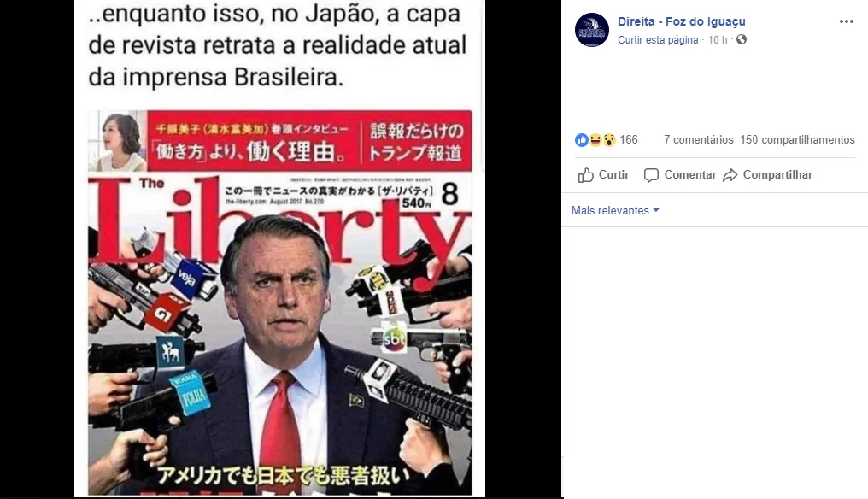Open the Direita - Foz do Iguaçu page avatar
This screenshot has height=499, width=868.
(x=592, y=30)
